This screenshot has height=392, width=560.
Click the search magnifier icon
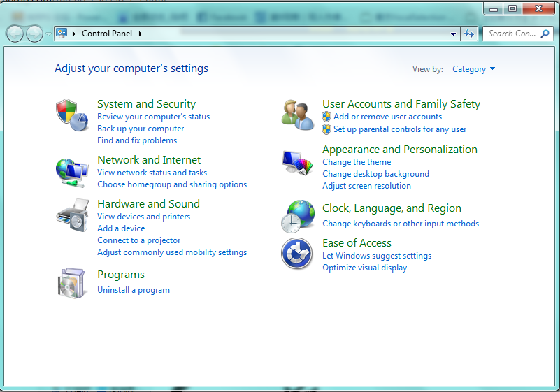coord(545,34)
